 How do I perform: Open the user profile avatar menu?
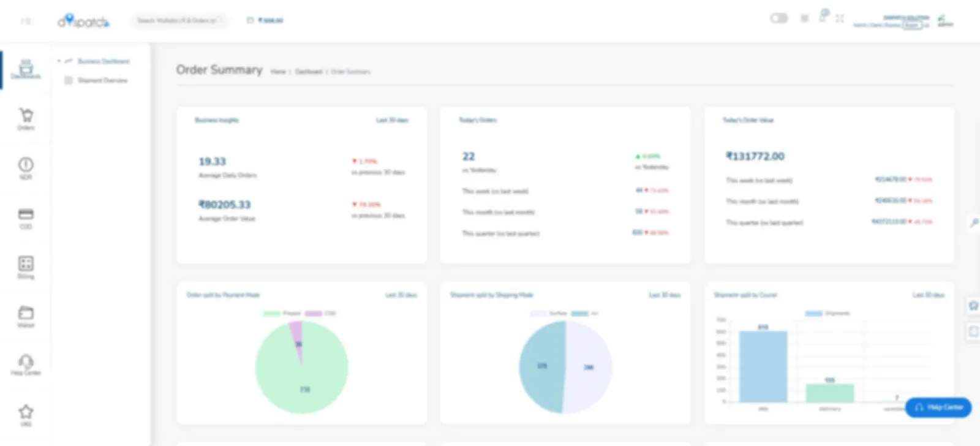click(945, 21)
